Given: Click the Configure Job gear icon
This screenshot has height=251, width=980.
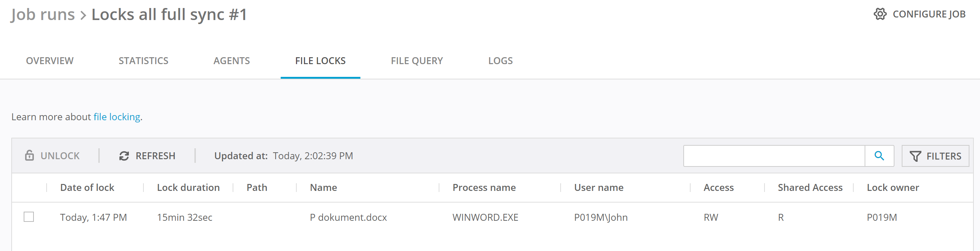Looking at the screenshot, I should pos(880,14).
